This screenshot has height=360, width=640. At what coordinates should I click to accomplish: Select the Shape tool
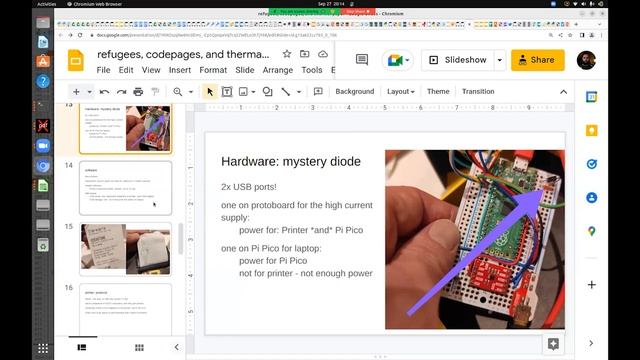[267, 92]
